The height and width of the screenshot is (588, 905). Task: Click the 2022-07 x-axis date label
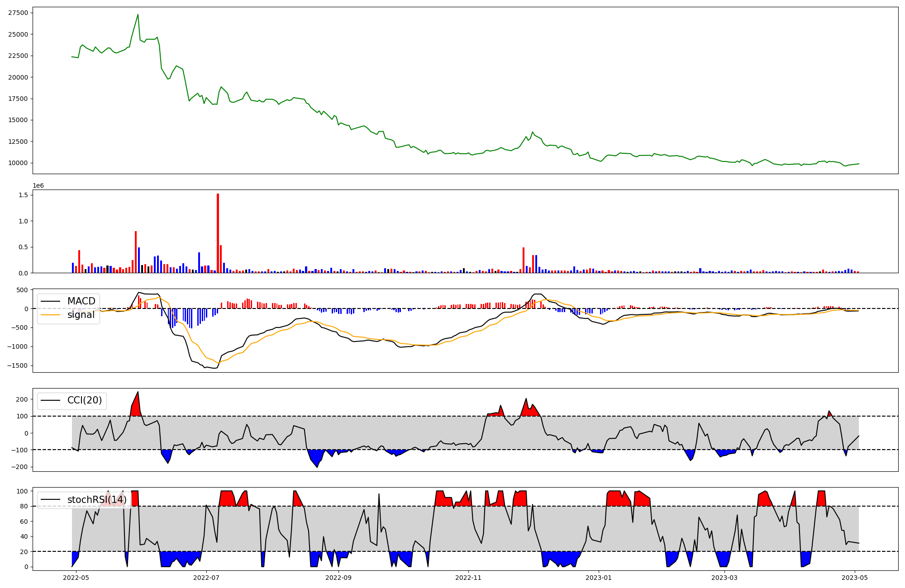tap(206, 578)
